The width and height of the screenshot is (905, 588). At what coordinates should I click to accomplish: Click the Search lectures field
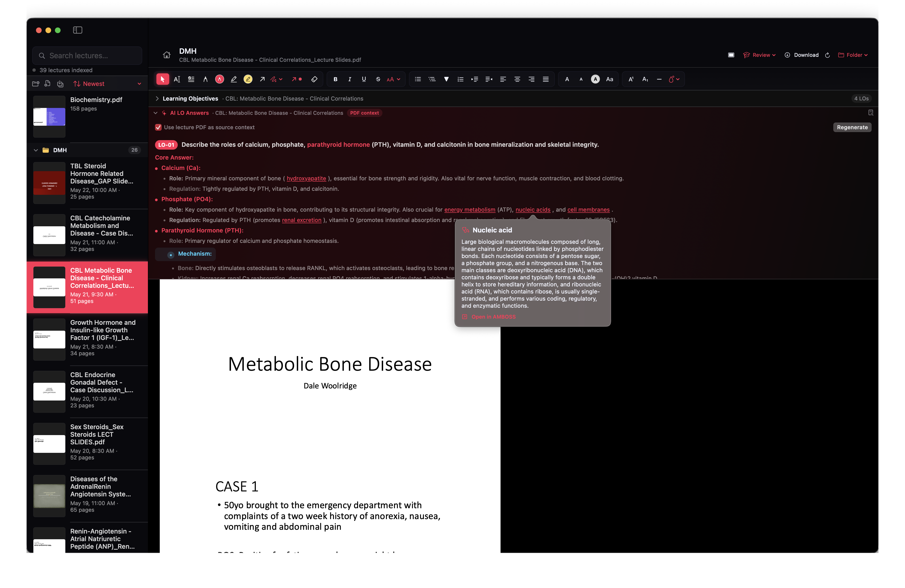coord(87,56)
